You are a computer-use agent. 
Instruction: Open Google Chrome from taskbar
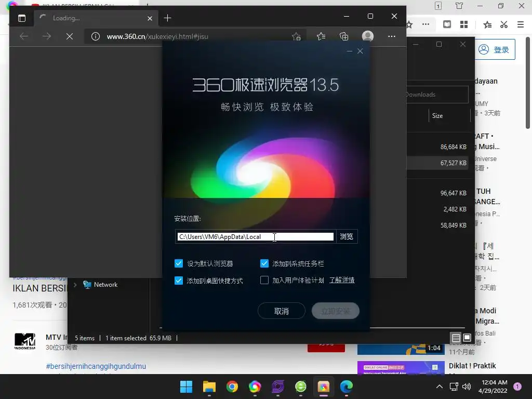232,387
